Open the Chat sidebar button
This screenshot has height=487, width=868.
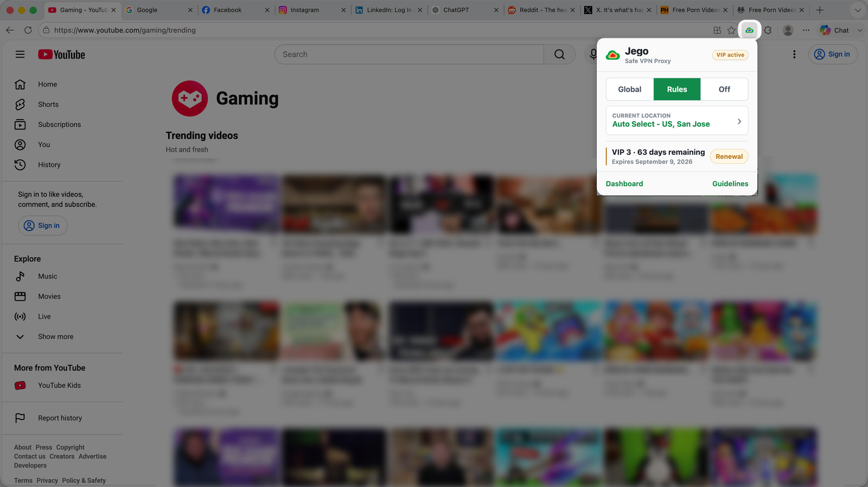(x=834, y=30)
